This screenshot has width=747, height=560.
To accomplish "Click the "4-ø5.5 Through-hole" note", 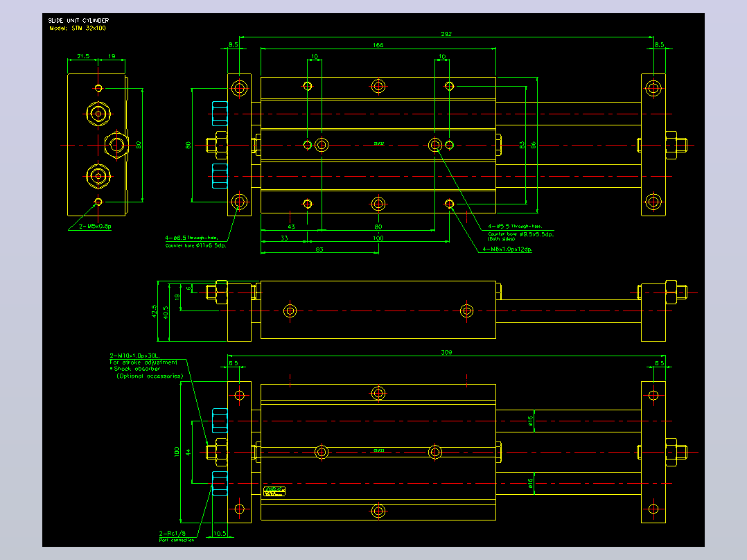I will 514,227.
